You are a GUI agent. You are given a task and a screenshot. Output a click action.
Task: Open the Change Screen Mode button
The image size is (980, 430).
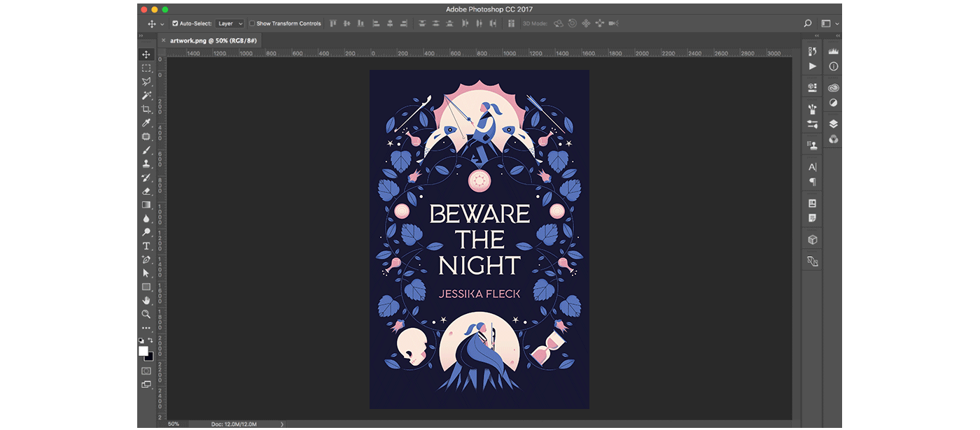[x=146, y=384]
